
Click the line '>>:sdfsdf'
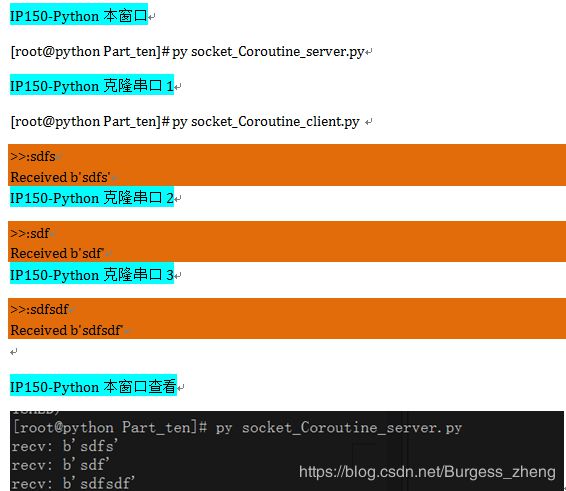[x=39, y=309]
